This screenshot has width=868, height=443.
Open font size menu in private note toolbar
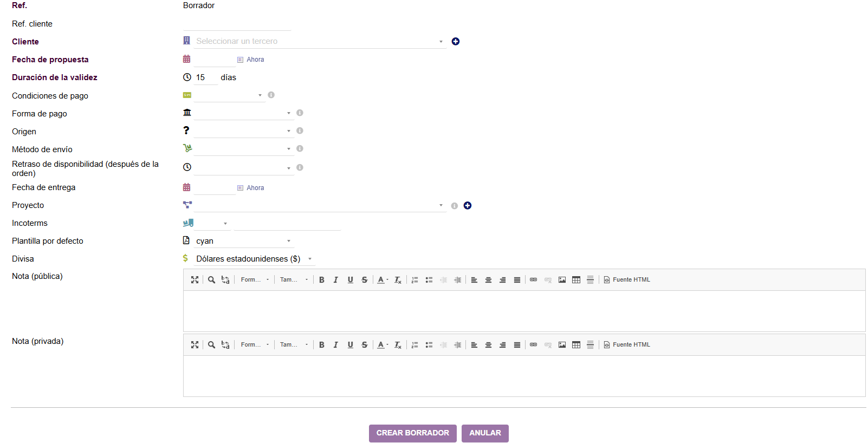pyautogui.click(x=294, y=345)
